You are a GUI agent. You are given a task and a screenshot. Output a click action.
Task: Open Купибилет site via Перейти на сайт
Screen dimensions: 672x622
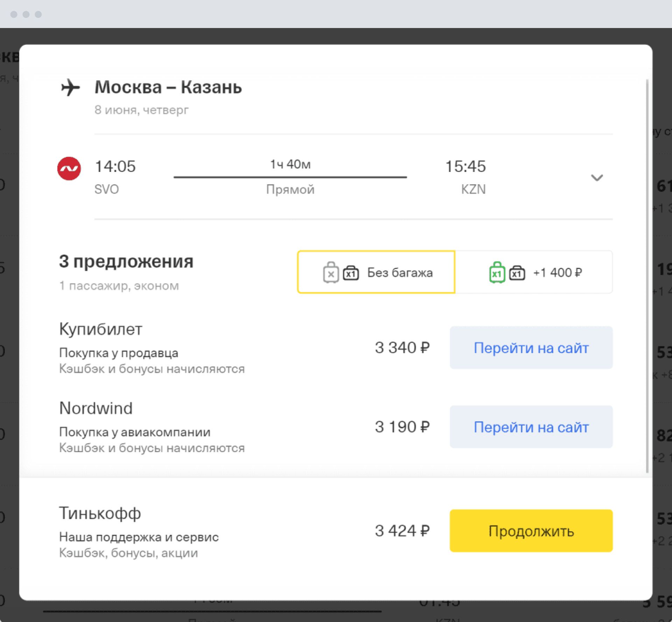(531, 348)
